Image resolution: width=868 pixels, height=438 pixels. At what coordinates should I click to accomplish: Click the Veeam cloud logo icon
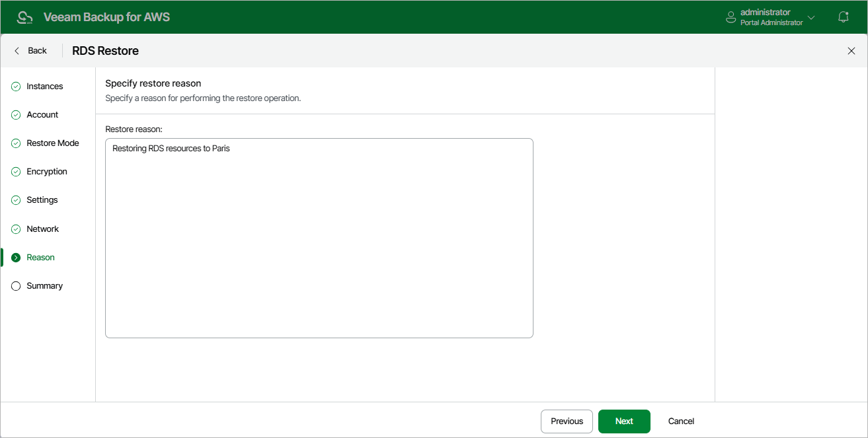coord(25,17)
